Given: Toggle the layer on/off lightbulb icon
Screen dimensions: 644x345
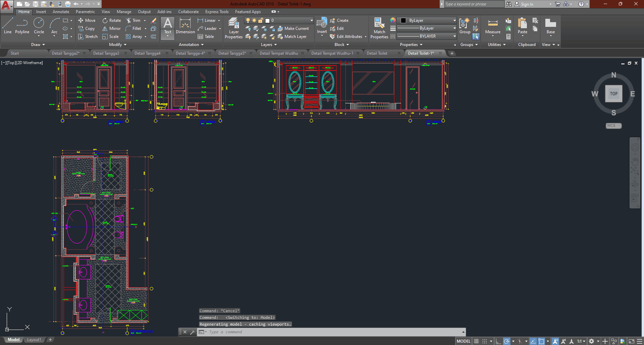Looking at the screenshot, I should pos(248,20).
